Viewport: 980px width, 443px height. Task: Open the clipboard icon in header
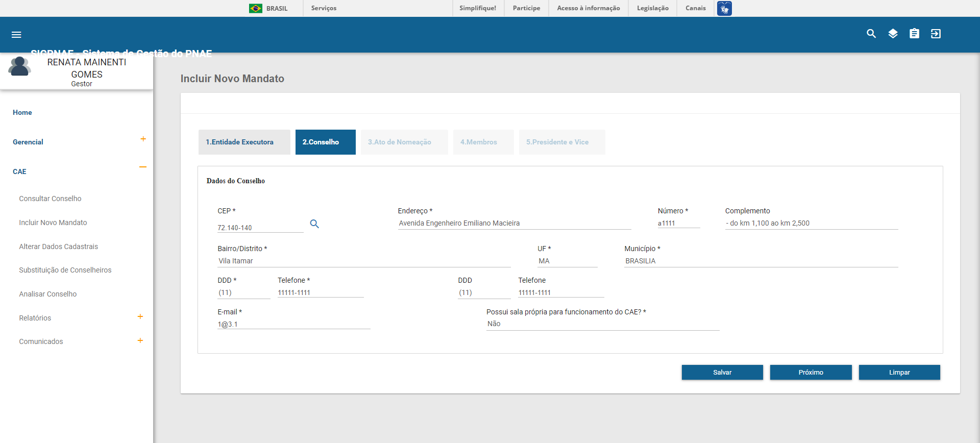pyautogui.click(x=914, y=34)
